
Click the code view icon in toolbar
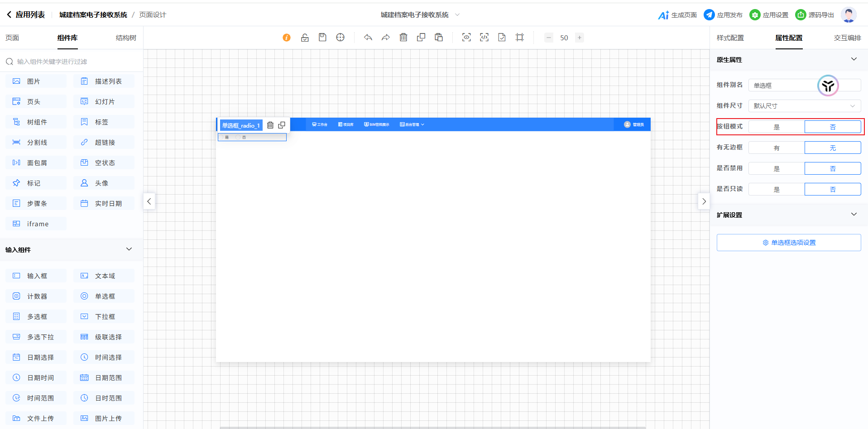(484, 38)
